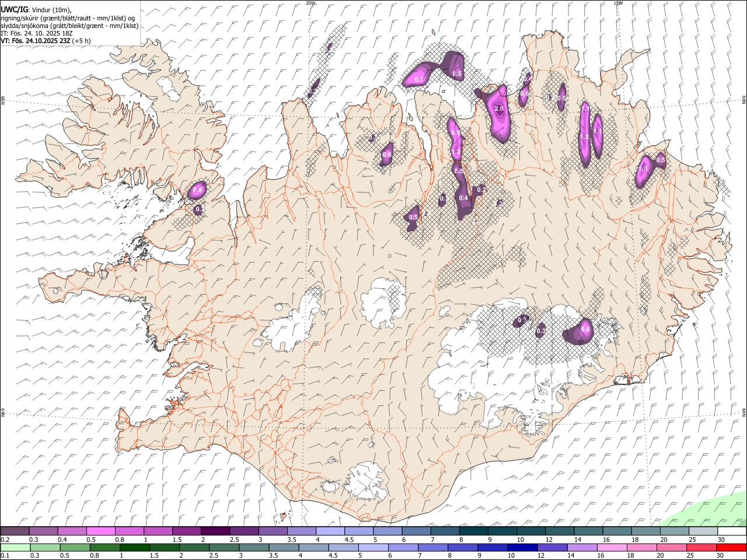Click the 2.0 precipitation label on the map
The image size is (747, 560).
click(x=499, y=108)
